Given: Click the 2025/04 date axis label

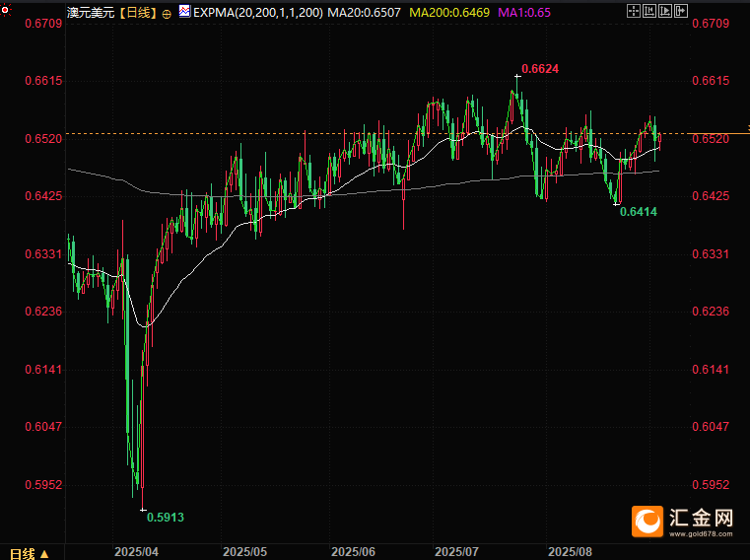Looking at the screenshot, I should 136,552.
